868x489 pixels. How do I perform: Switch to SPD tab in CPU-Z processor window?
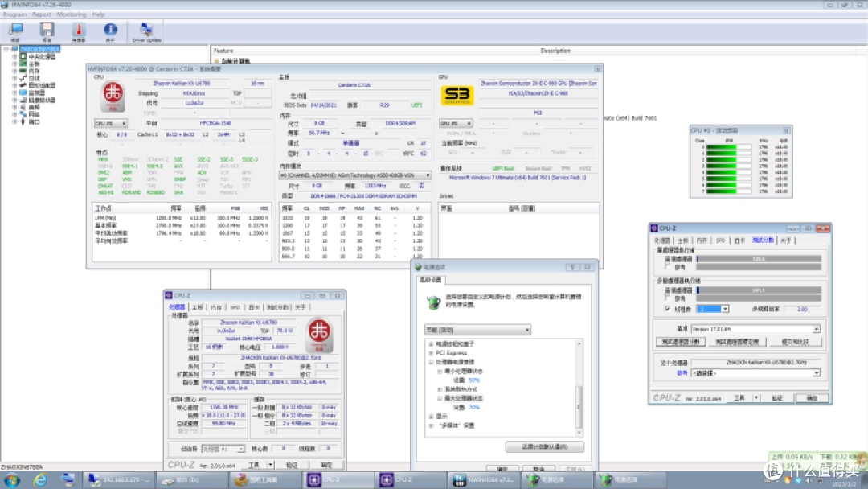click(x=235, y=307)
